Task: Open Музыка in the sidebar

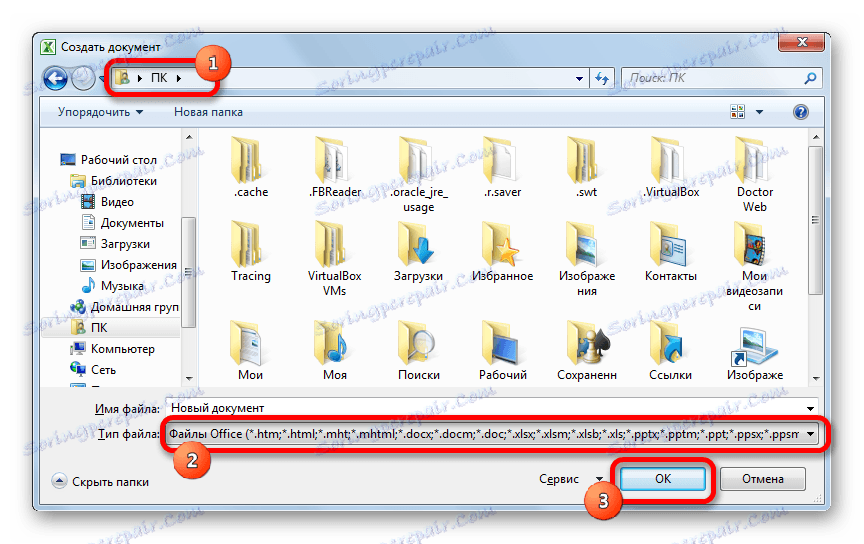Action: pyautogui.click(x=112, y=286)
